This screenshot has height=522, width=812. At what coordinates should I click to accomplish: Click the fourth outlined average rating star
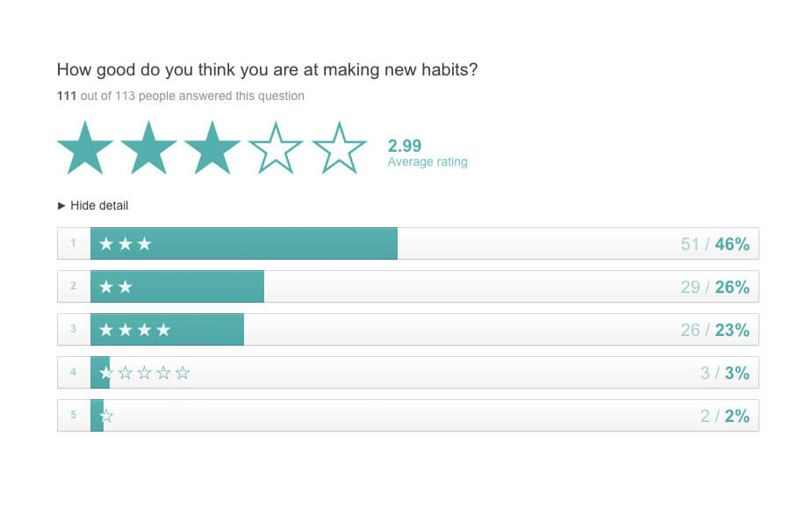point(276,148)
